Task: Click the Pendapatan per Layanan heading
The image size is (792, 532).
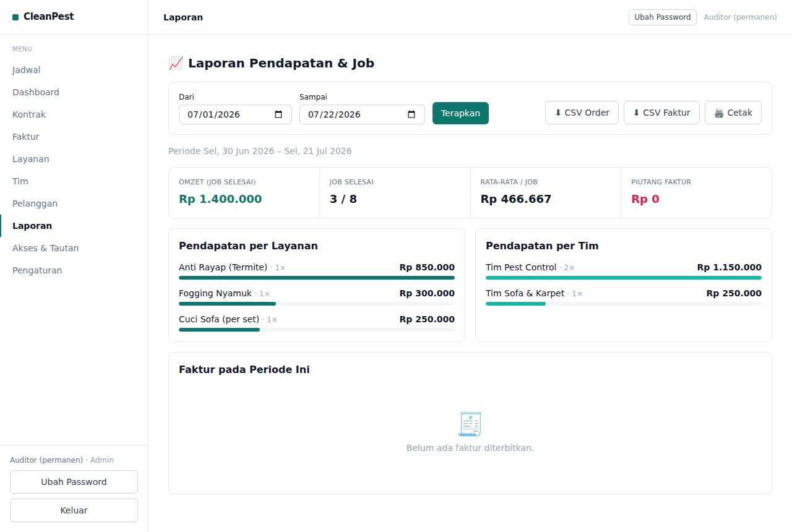Action: (x=248, y=246)
